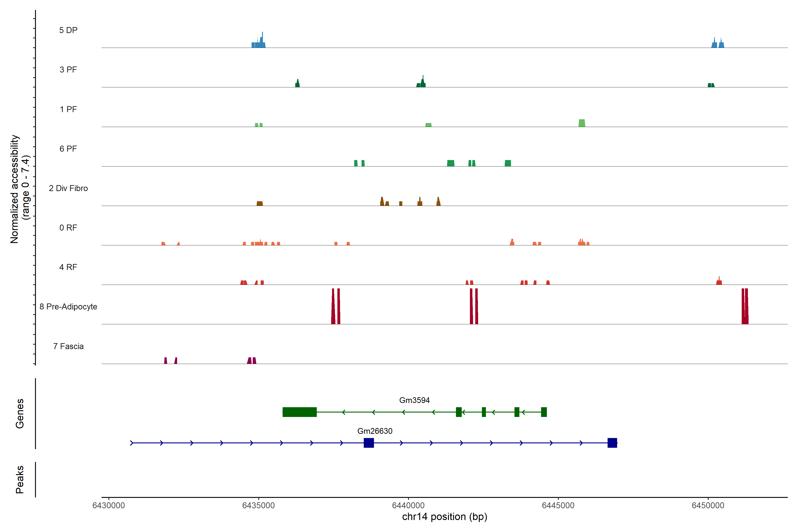Select the 5 DP track label
798x532 pixels.
pos(68,30)
